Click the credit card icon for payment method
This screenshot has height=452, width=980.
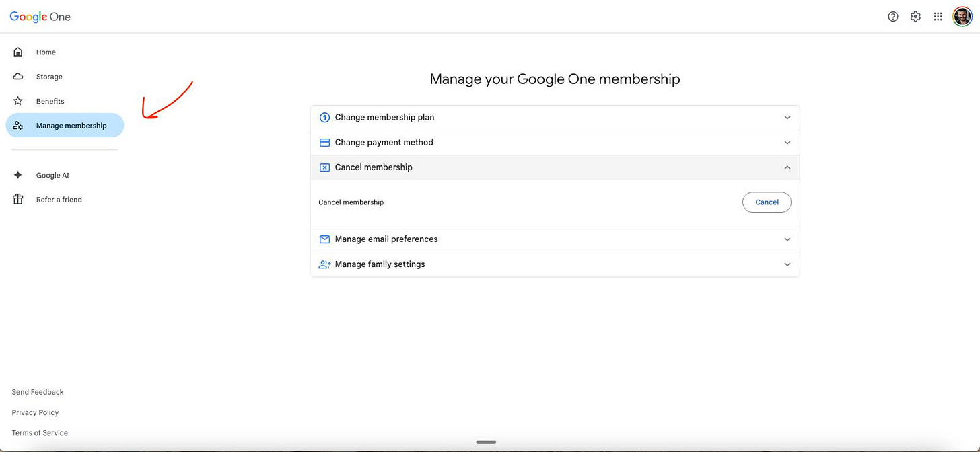point(324,143)
